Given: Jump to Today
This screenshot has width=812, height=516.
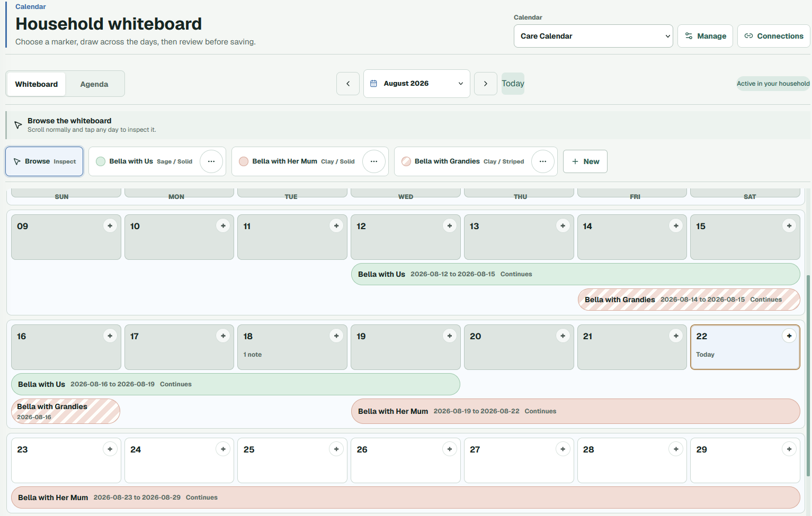Looking at the screenshot, I should coord(513,84).
